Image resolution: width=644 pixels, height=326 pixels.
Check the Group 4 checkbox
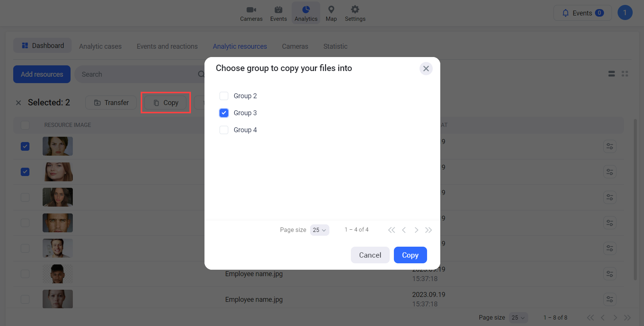(x=224, y=130)
